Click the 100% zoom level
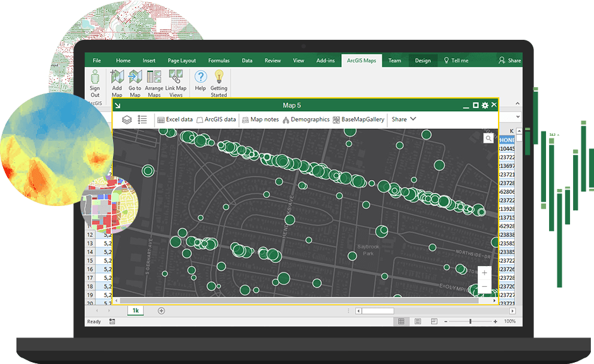This screenshot has height=364, width=594. [510, 321]
